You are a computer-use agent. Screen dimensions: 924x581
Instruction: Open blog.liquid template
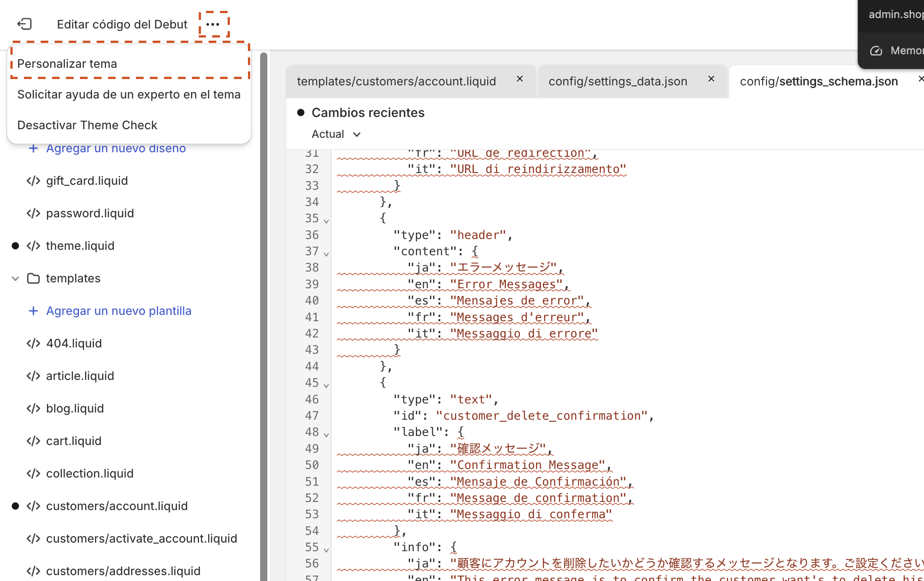click(x=75, y=408)
